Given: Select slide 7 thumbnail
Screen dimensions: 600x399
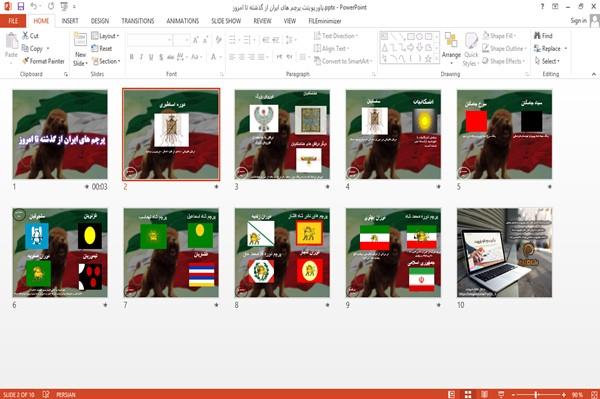Looking at the screenshot, I should [x=171, y=252].
